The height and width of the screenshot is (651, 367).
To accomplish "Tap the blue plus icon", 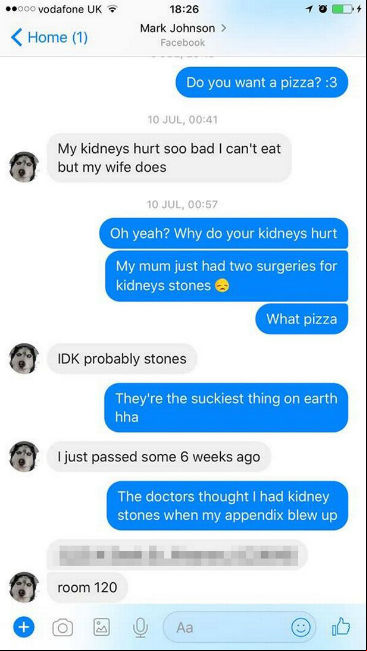I will (x=24, y=627).
